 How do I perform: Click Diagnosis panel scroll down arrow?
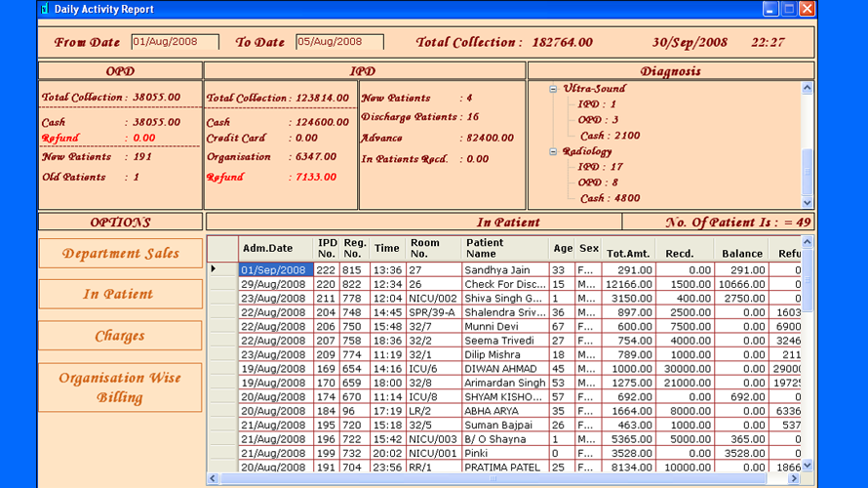point(807,202)
